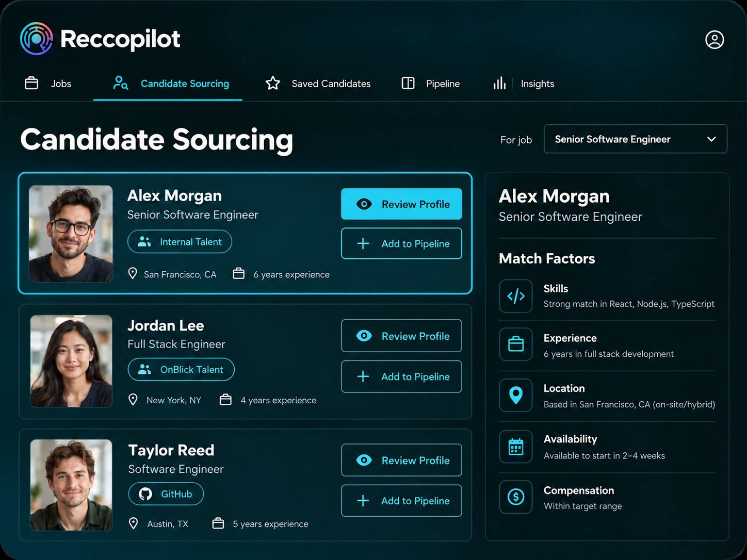Click the "Full Stack Engineer" title text

(x=176, y=344)
